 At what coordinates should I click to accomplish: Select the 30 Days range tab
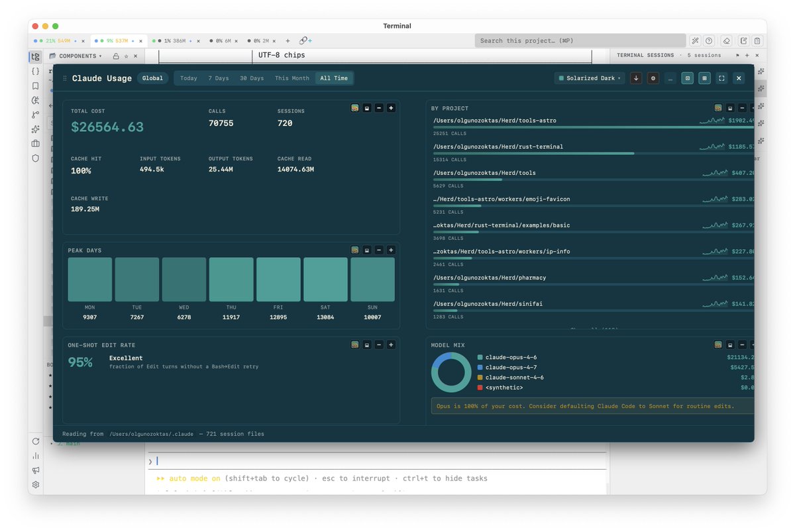(252, 78)
